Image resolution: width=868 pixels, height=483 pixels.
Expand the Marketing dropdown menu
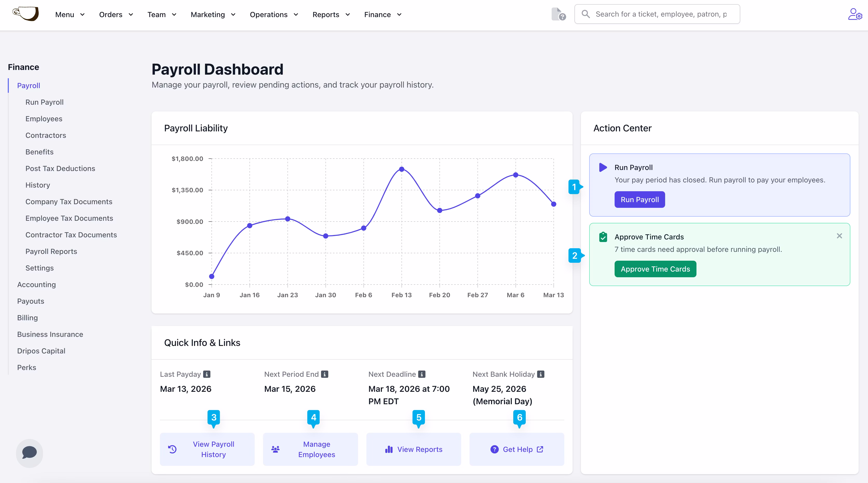213,15
